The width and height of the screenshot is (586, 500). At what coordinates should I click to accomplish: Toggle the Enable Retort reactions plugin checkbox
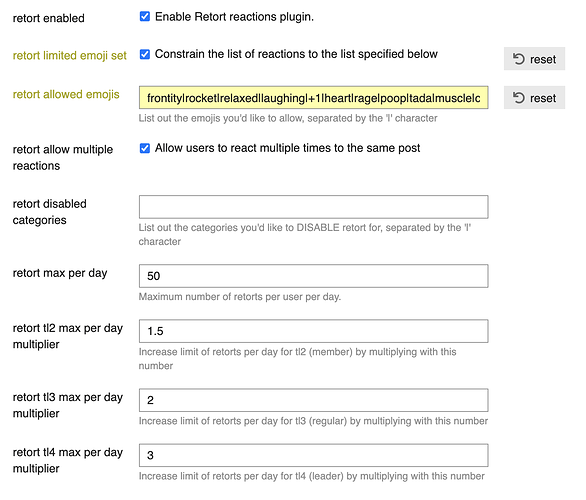(145, 17)
